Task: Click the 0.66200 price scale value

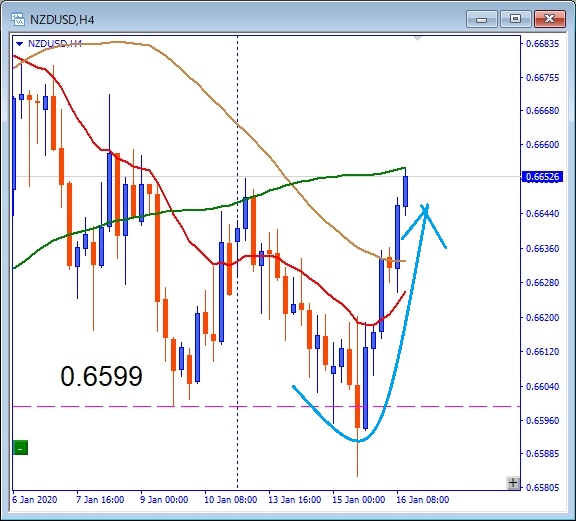Action: [543, 317]
